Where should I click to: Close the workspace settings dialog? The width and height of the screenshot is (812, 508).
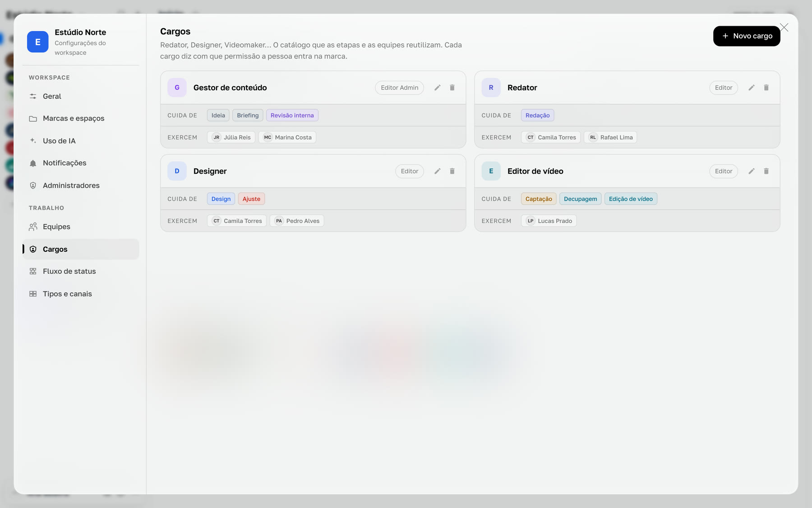(x=784, y=28)
